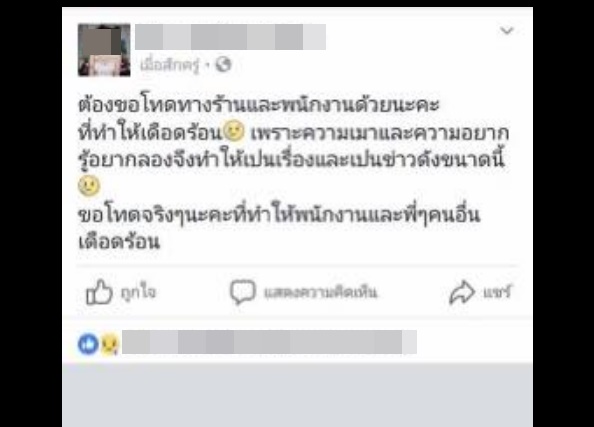This screenshot has width=594, height=427.
Task: Open the poster's profile picture
Action: [104, 50]
